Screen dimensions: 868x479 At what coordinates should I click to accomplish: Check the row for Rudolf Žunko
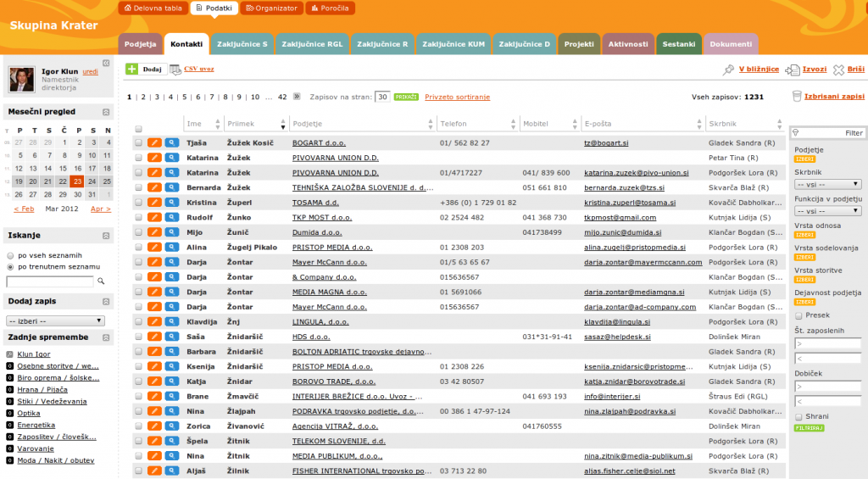click(x=138, y=218)
